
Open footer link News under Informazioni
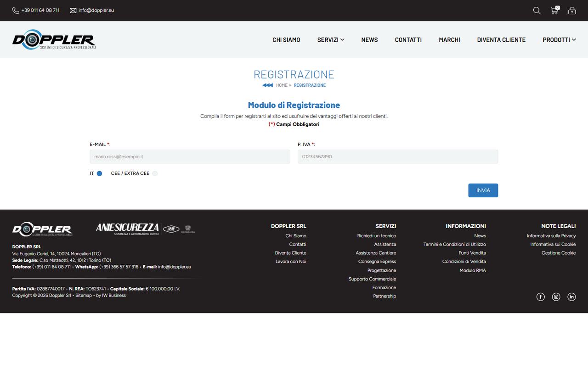click(480, 236)
